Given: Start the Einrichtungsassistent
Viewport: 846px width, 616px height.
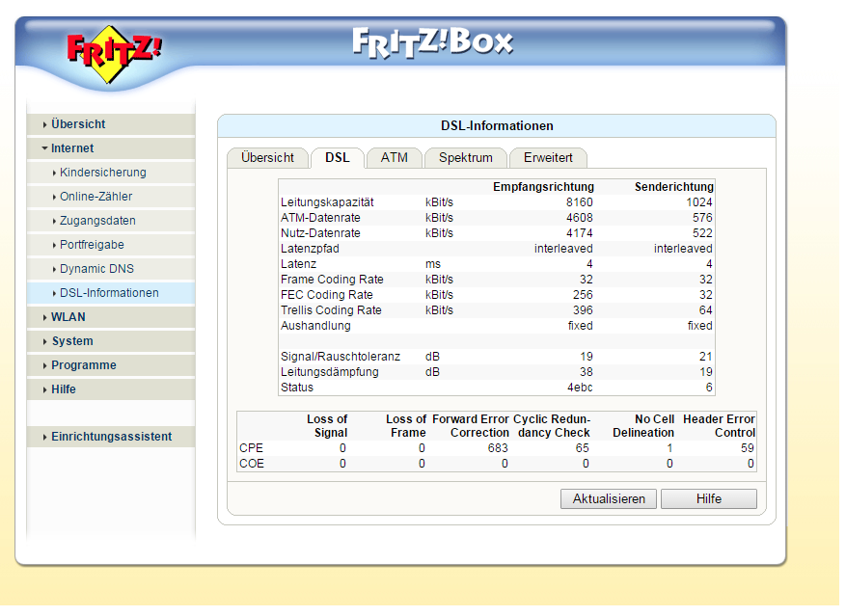Looking at the screenshot, I should pos(111,437).
